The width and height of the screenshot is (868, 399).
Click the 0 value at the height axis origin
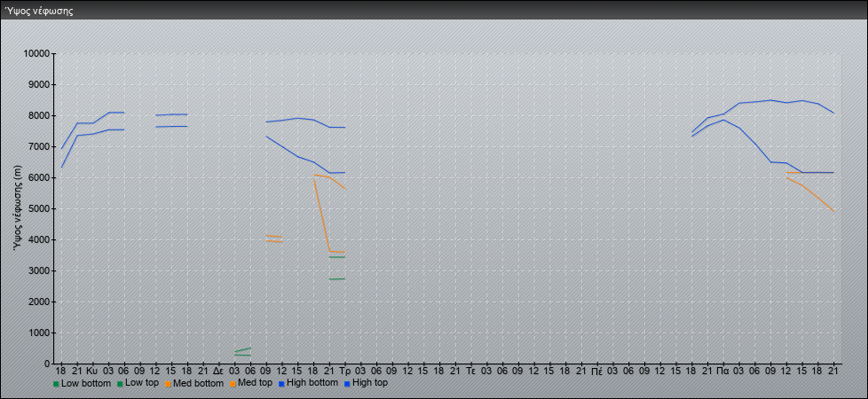tap(46, 364)
